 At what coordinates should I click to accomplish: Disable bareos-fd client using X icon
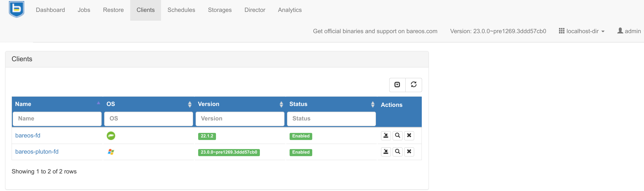[x=409, y=135]
